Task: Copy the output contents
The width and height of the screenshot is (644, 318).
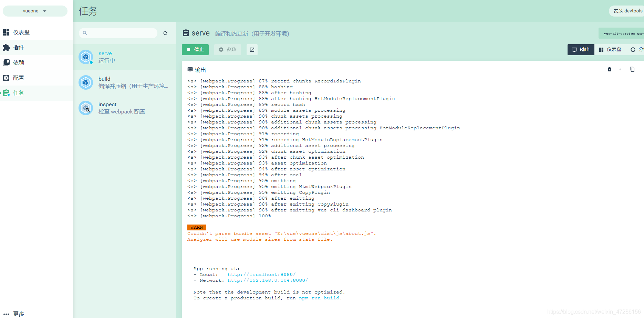Action: [632, 69]
